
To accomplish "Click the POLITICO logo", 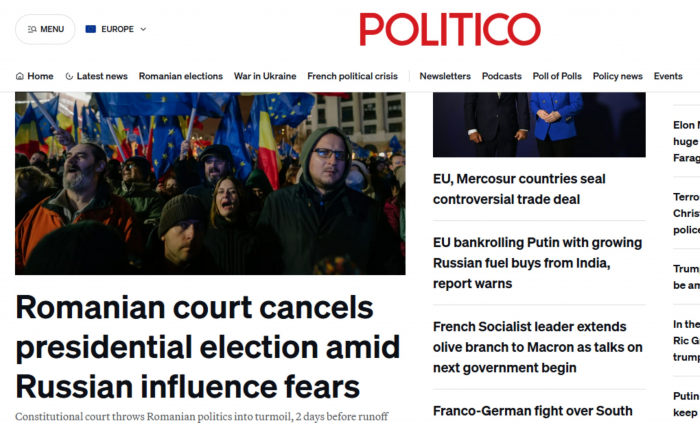I will 450,29.
